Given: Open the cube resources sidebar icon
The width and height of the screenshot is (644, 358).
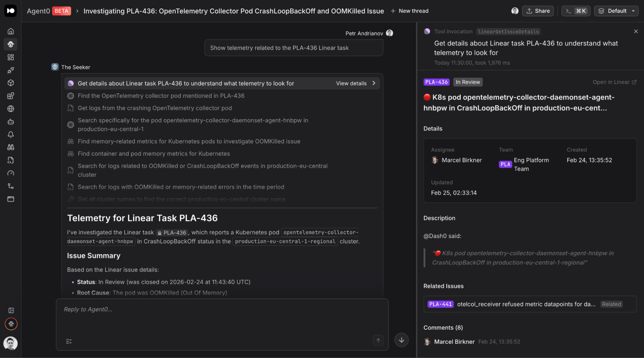Looking at the screenshot, I should pos(11,83).
